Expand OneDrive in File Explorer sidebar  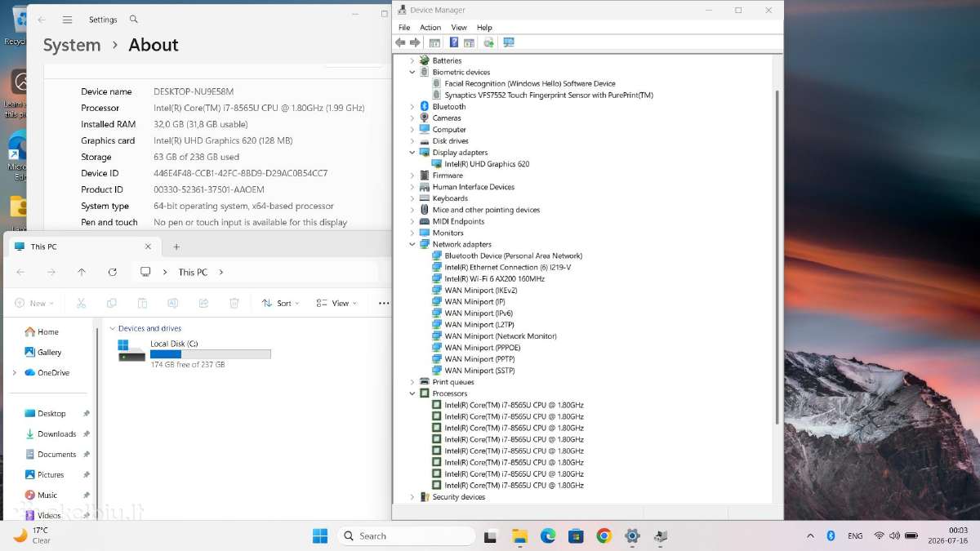click(x=14, y=372)
